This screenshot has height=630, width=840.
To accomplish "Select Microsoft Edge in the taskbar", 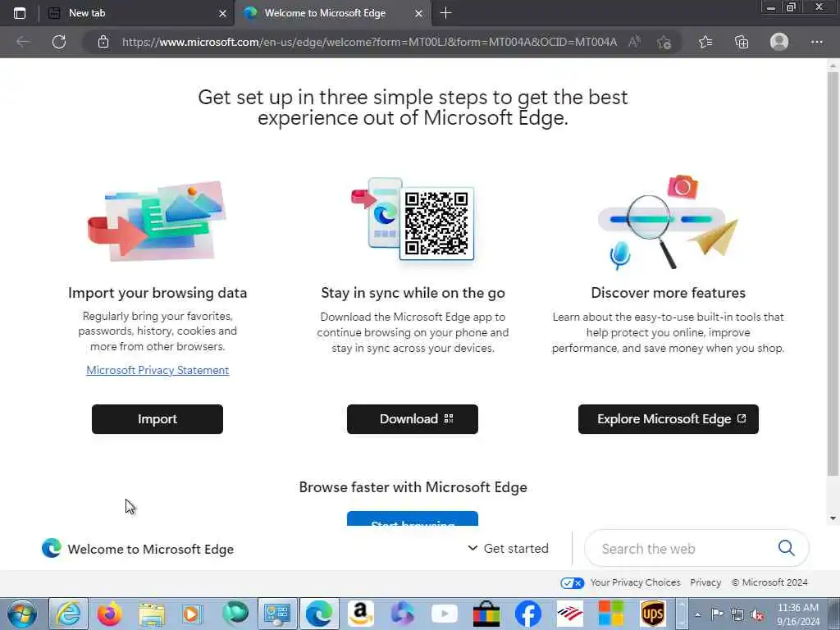I will 319,614.
